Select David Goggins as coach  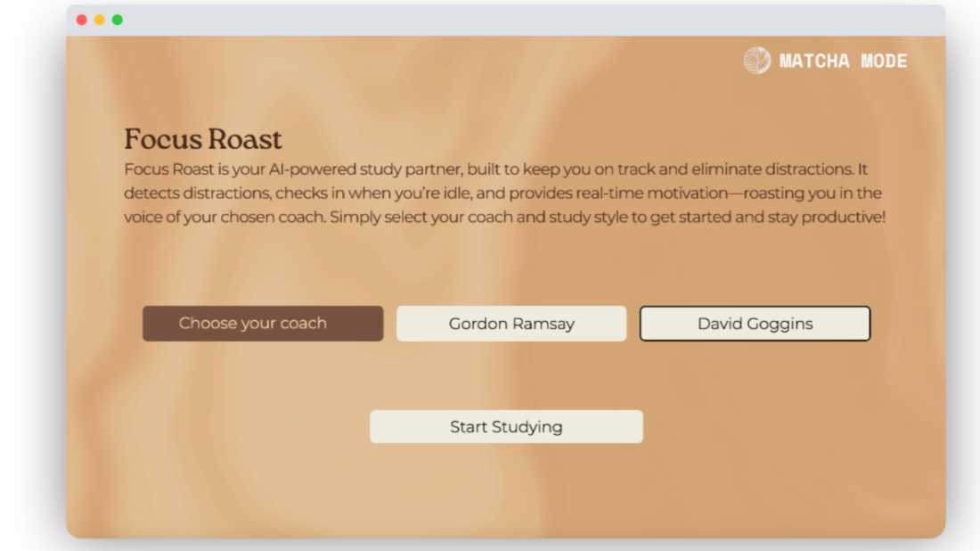[755, 324]
